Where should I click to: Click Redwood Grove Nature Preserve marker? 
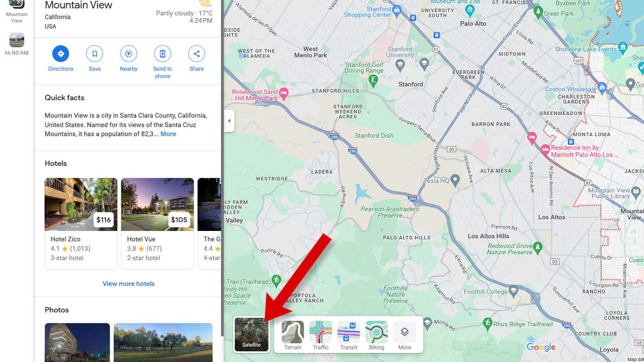pos(537,248)
